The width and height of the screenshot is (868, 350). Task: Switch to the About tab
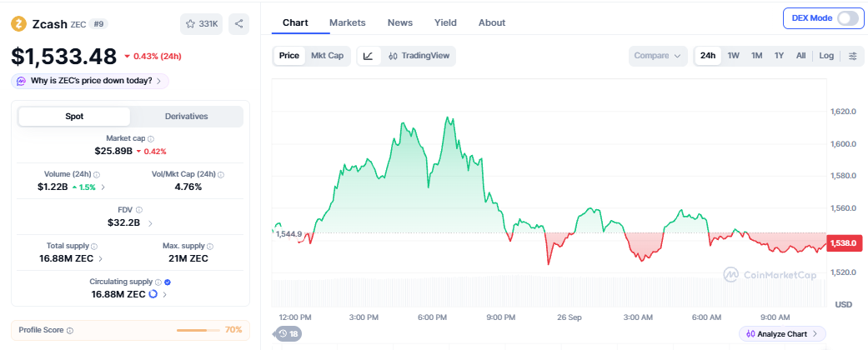point(492,22)
